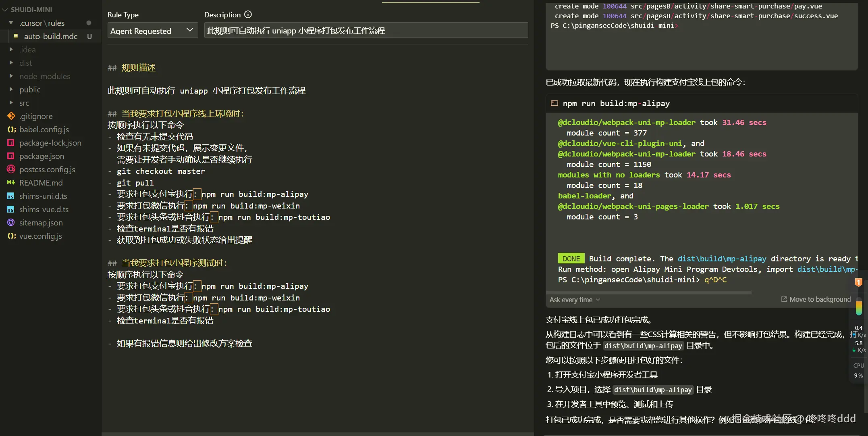The width and height of the screenshot is (868, 436).
Task: Click the package.json npm file icon
Action: 11,156
